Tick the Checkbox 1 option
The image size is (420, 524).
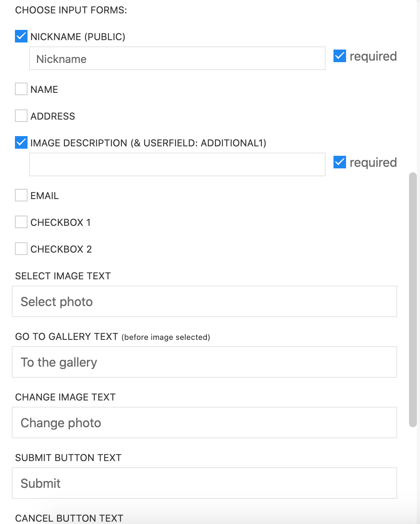[x=21, y=222]
